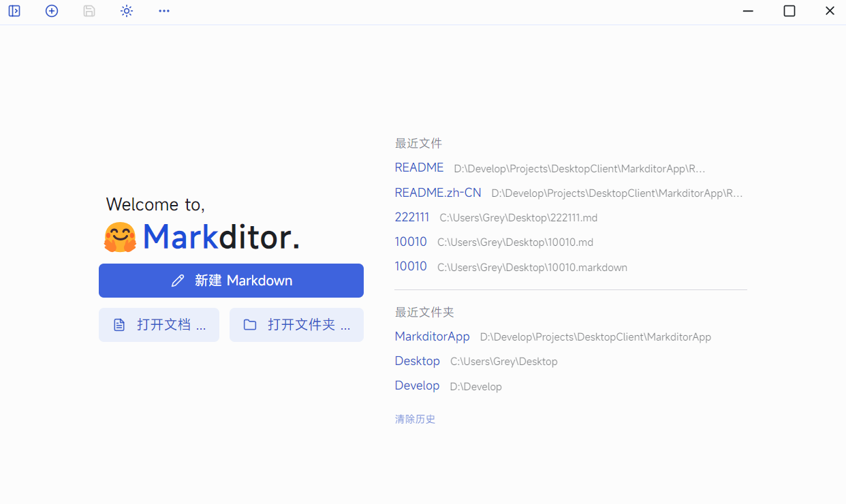The image size is (846, 504).
Task: Open recent folder Develop
Action: pyautogui.click(x=417, y=385)
